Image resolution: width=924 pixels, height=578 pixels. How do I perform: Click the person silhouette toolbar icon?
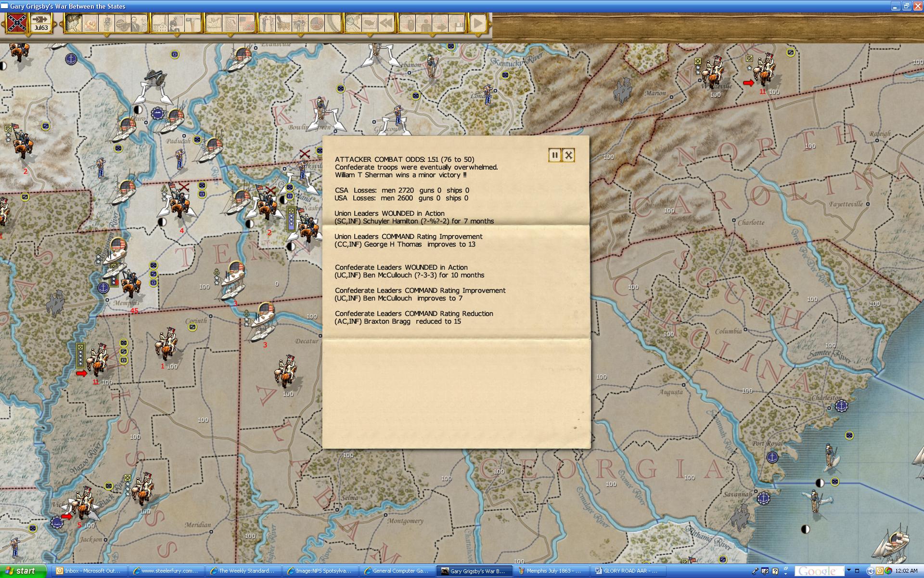424,23
